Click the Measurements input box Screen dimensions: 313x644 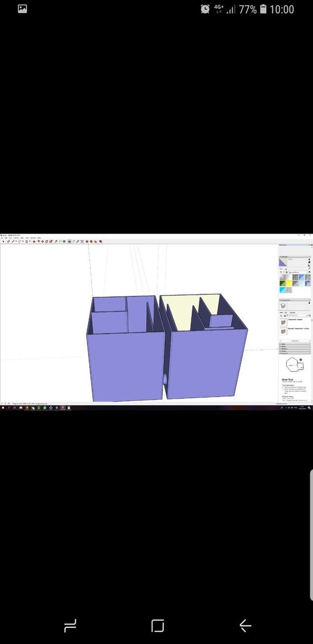tap(300, 404)
